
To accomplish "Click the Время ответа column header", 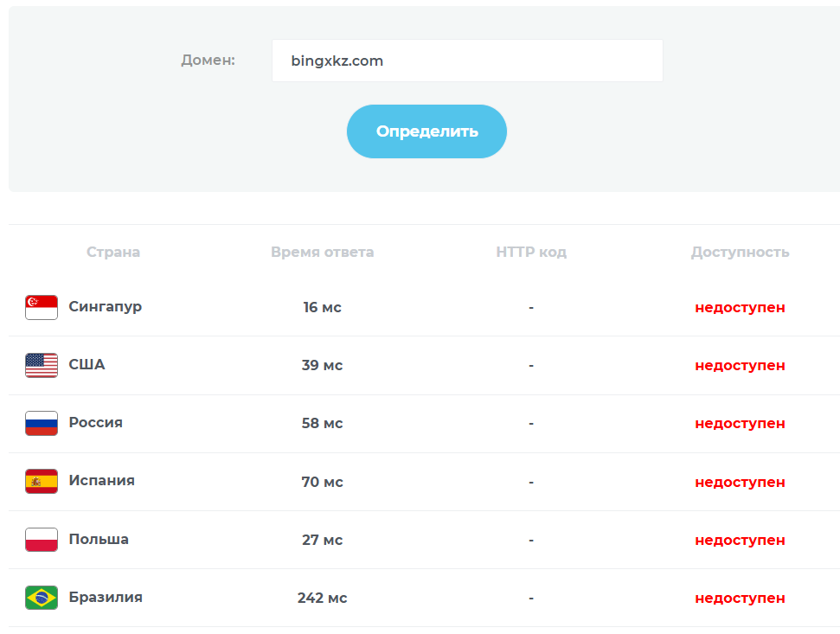I will click(x=322, y=253).
